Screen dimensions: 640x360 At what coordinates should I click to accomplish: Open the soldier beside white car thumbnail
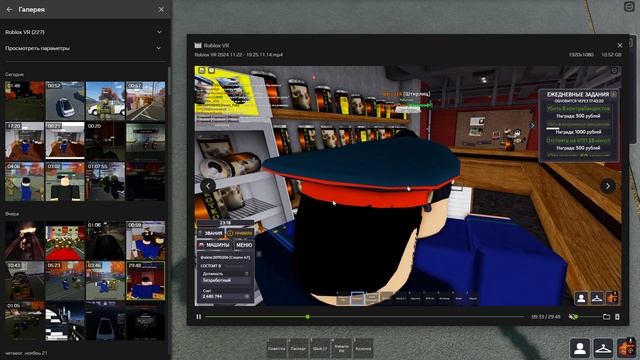(x=105, y=100)
